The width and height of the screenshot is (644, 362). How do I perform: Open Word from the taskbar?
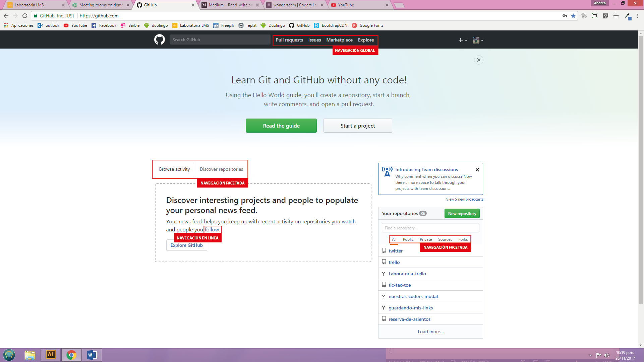(x=92, y=355)
